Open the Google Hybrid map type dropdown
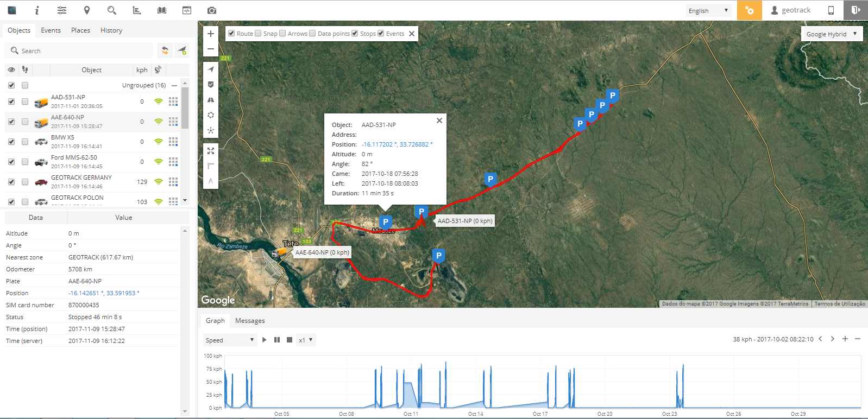The height and width of the screenshot is (419, 868). point(831,34)
